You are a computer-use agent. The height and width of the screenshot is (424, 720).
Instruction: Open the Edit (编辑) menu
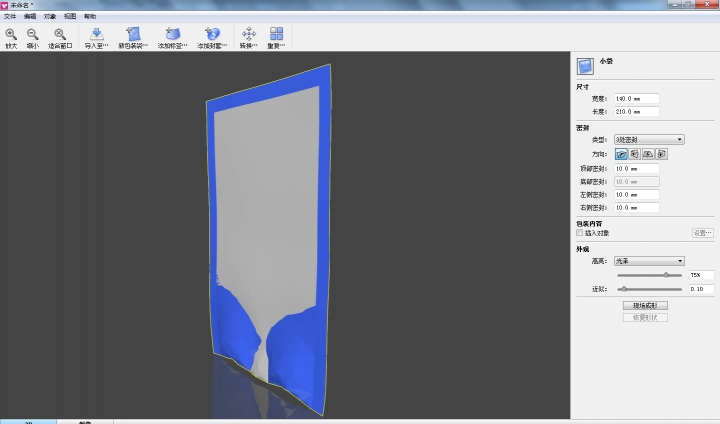pos(30,17)
